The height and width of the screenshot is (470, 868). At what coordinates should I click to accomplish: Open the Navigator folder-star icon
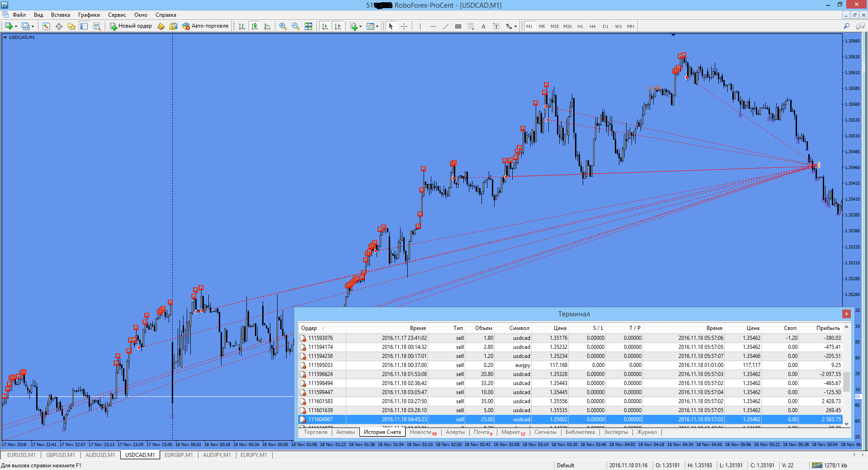click(x=71, y=26)
